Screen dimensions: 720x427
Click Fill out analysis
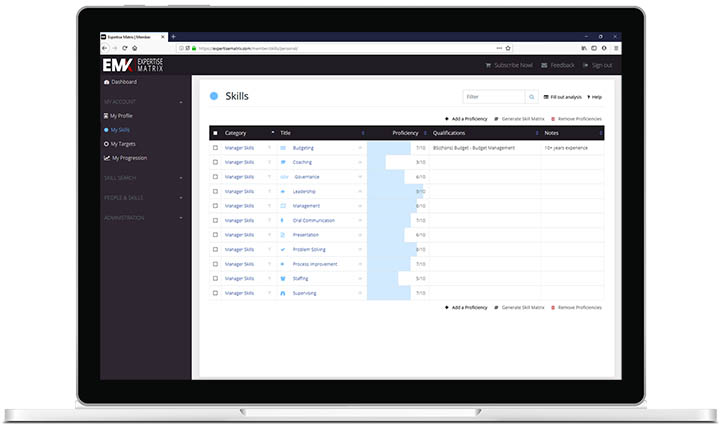pyautogui.click(x=562, y=97)
